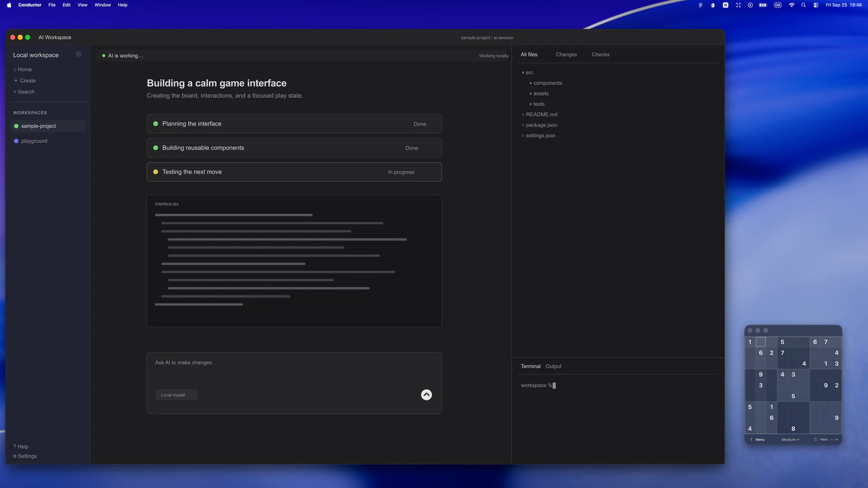Viewport: 868px width, 488px height.
Task: Click the purple status dot beside playground
Action: (x=16, y=141)
